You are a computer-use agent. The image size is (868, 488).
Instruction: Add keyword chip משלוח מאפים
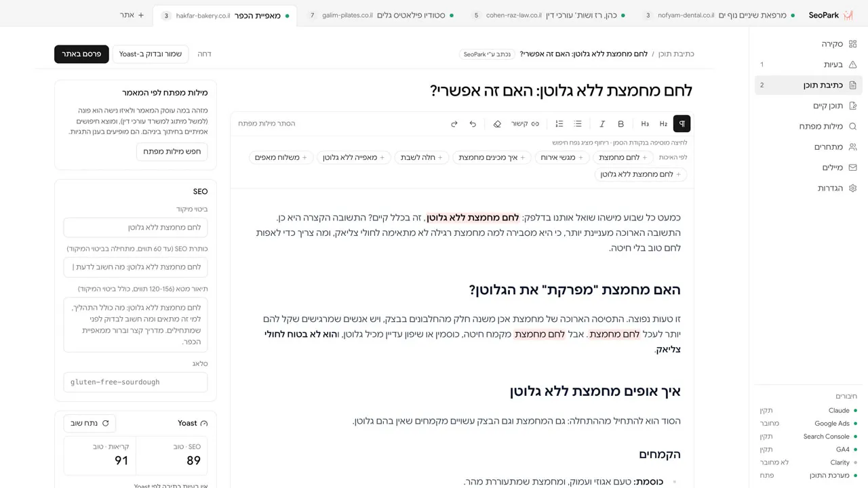(x=281, y=157)
